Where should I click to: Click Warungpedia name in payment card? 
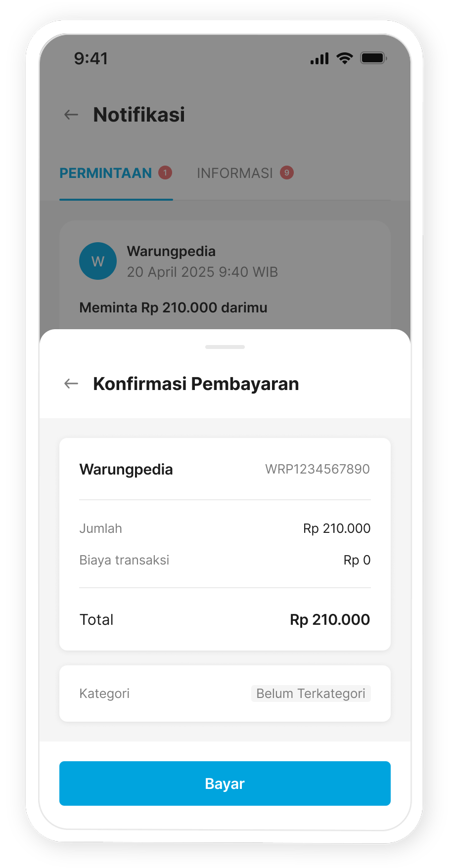pos(126,469)
